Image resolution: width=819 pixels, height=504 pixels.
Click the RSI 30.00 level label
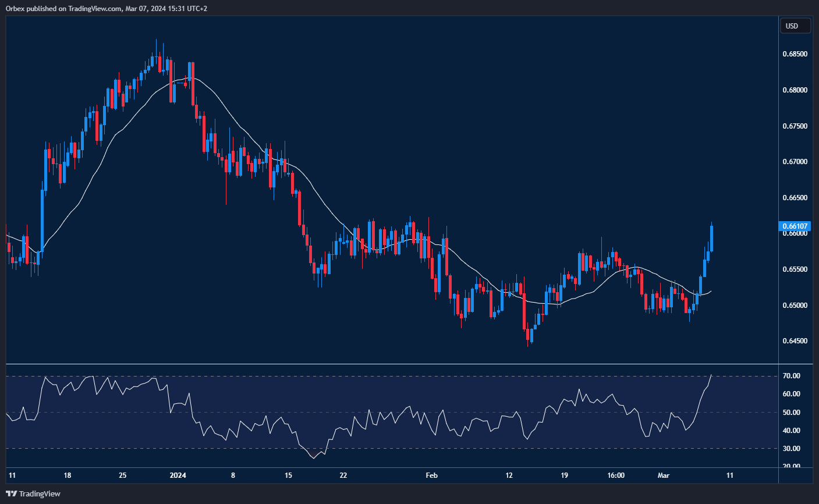pyautogui.click(x=791, y=449)
